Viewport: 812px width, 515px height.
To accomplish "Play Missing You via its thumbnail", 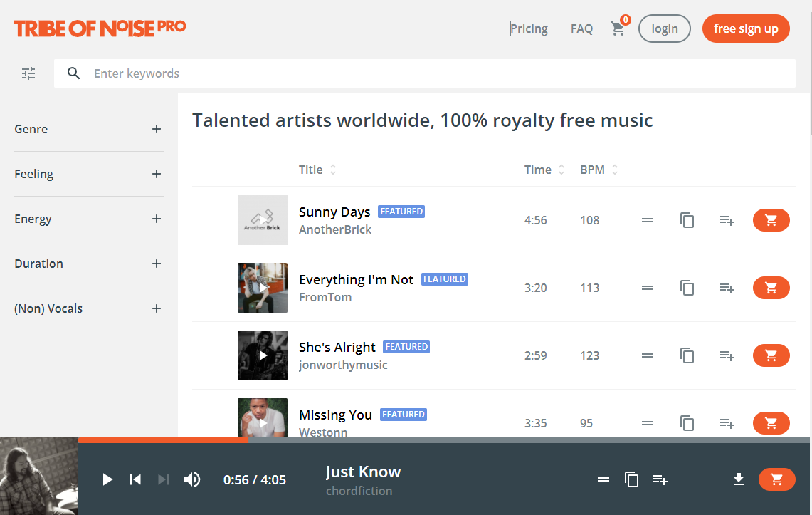I will 263,417.
